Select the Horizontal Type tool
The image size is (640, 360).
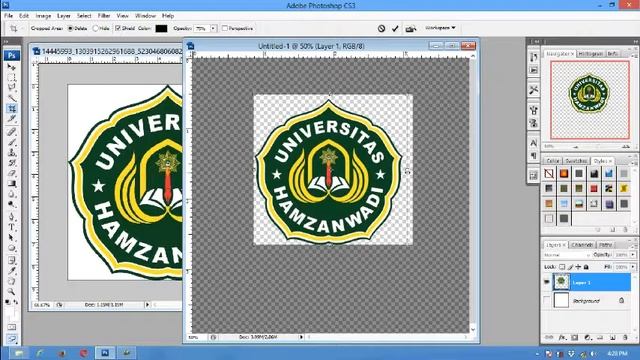pos(12,227)
